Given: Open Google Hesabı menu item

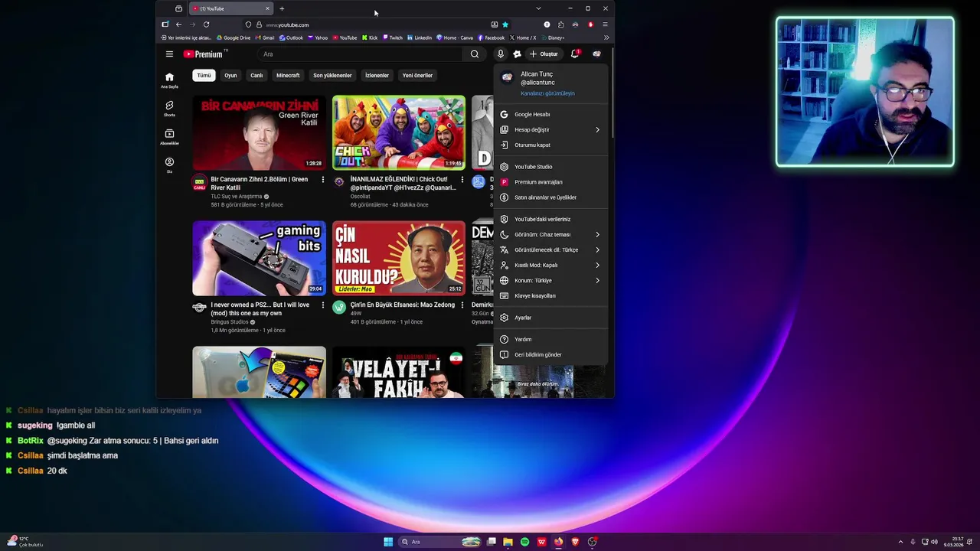Looking at the screenshot, I should click(550, 115).
